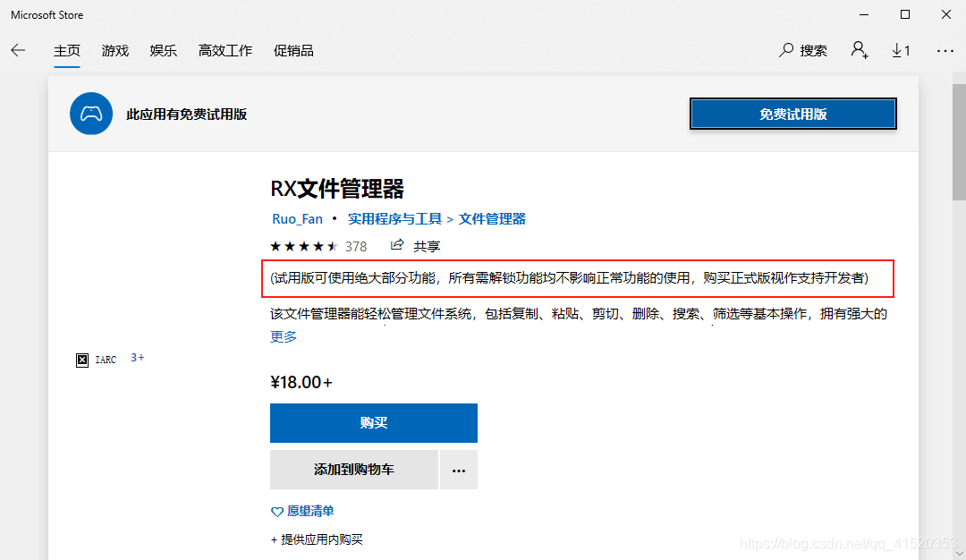
Task: Maximize the Microsoft Store window
Action: pos(905,14)
